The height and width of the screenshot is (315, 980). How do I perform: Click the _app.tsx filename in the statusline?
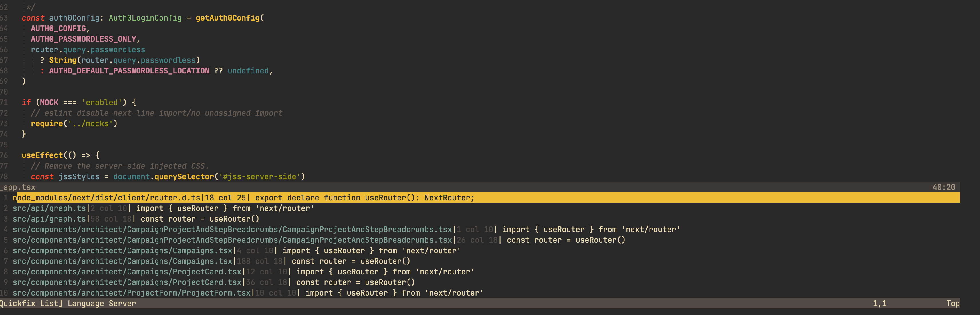tap(17, 187)
